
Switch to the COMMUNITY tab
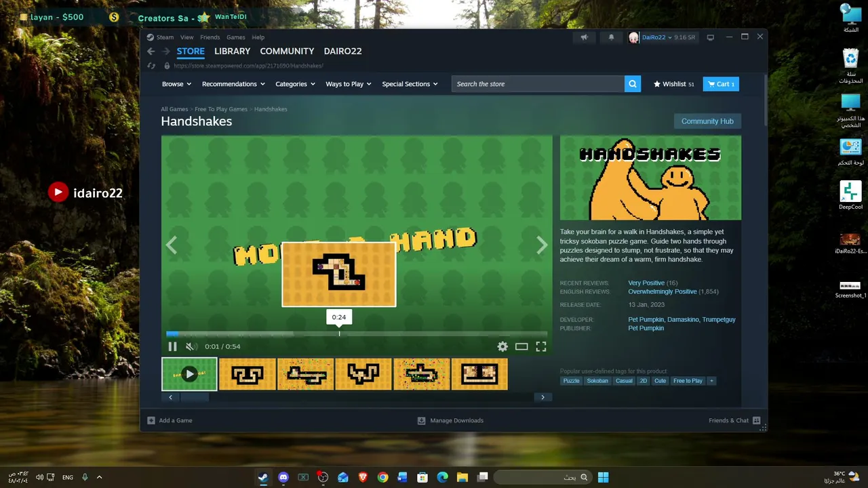pos(287,52)
